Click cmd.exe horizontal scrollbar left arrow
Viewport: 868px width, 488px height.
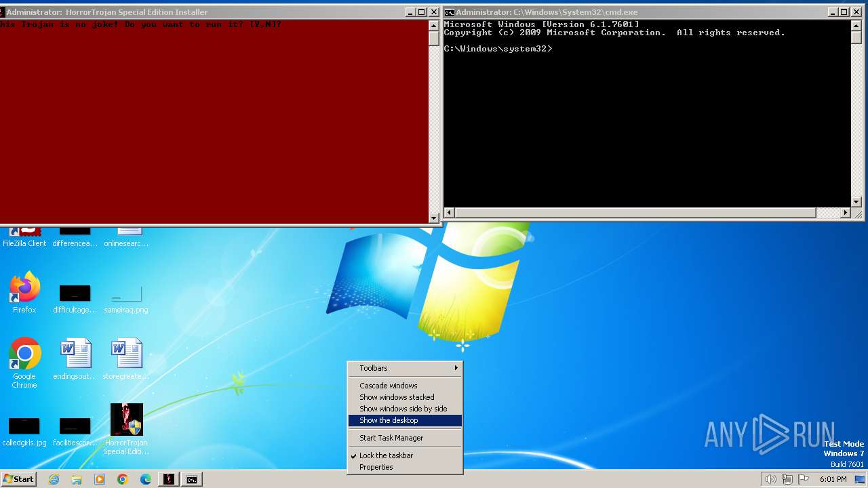[449, 213]
